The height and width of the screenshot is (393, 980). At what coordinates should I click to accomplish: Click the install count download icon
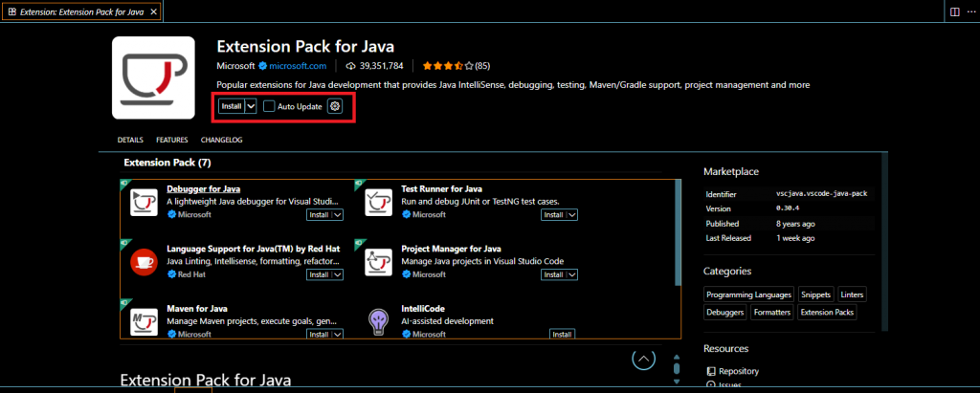click(350, 66)
